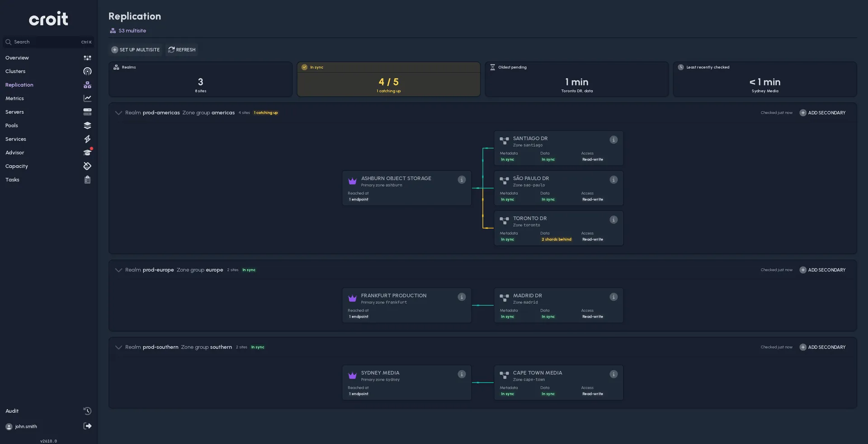Click the Audit history icon
The image size is (868, 444).
88,411
